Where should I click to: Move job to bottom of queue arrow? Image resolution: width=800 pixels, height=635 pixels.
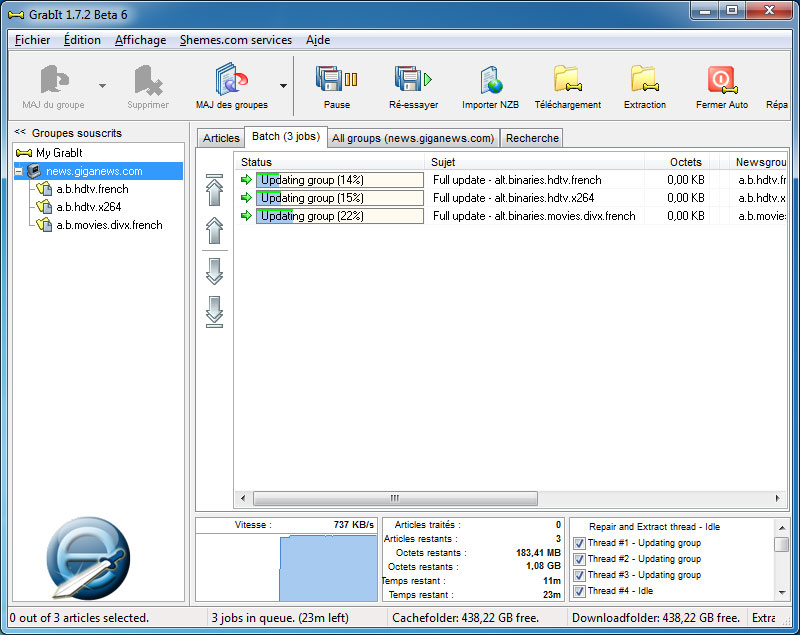tap(214, 312)
